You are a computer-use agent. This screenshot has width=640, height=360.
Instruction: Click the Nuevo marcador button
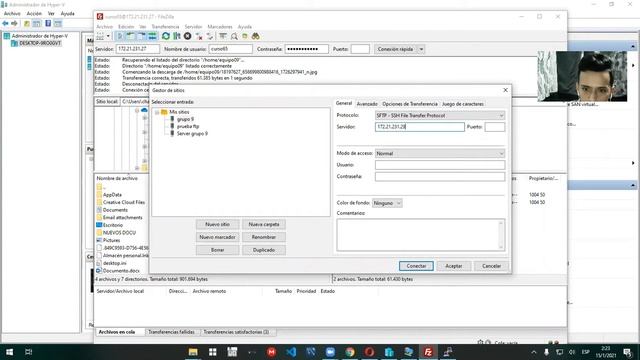click(x=217, y=237)
